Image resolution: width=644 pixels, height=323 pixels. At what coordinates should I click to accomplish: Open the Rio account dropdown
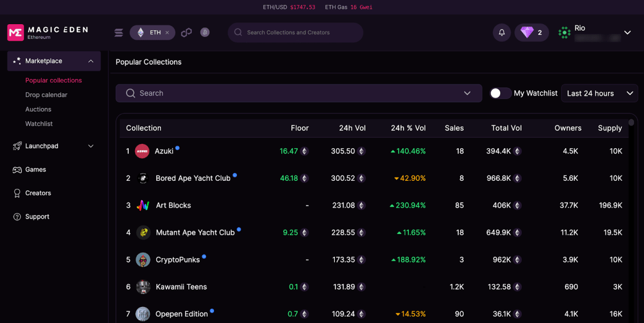pos(627,33)
